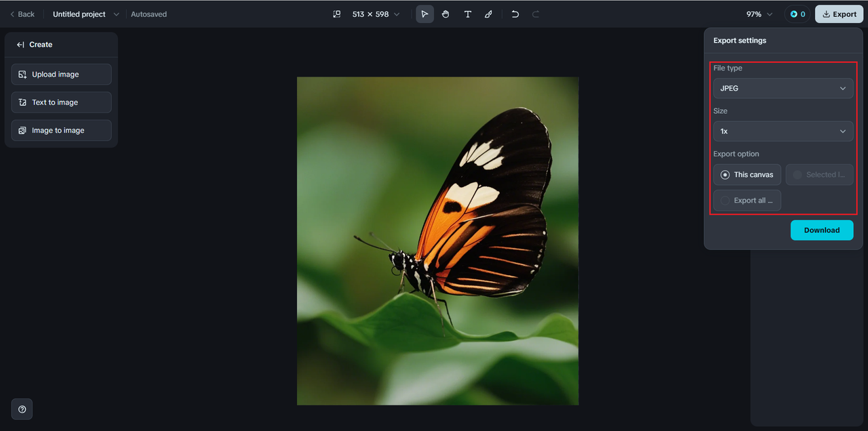This screenshot has height=431, width=868.
Task: Select the Hand pan tool
Action: 446,14
